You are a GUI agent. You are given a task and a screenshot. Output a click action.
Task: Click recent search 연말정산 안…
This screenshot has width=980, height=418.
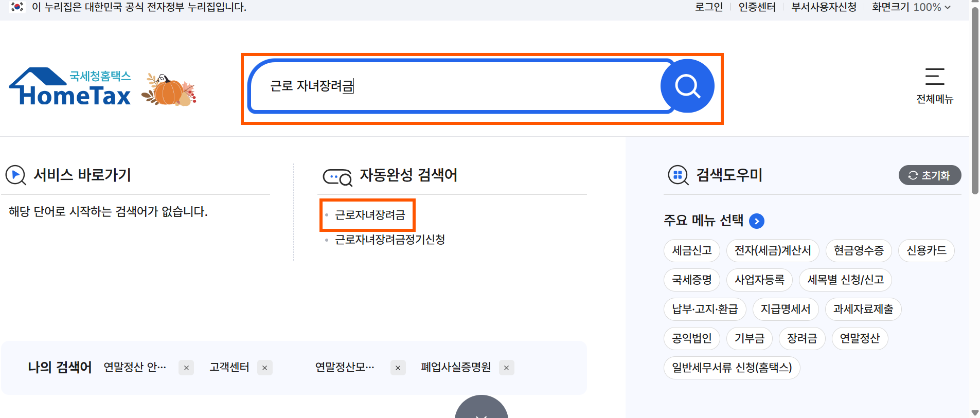[135, 367]
